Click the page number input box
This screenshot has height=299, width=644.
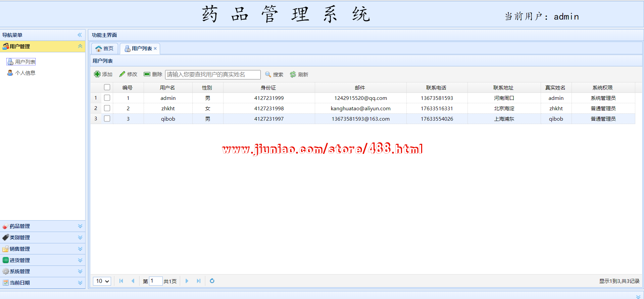pyautogui.click(x=156, y=281)
